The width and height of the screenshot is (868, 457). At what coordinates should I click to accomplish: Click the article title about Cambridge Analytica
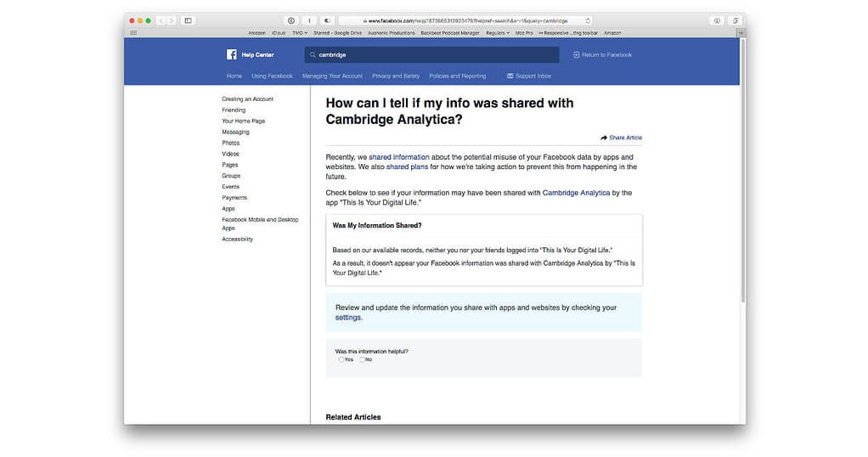pyautogui.click(x=449, y=110)
